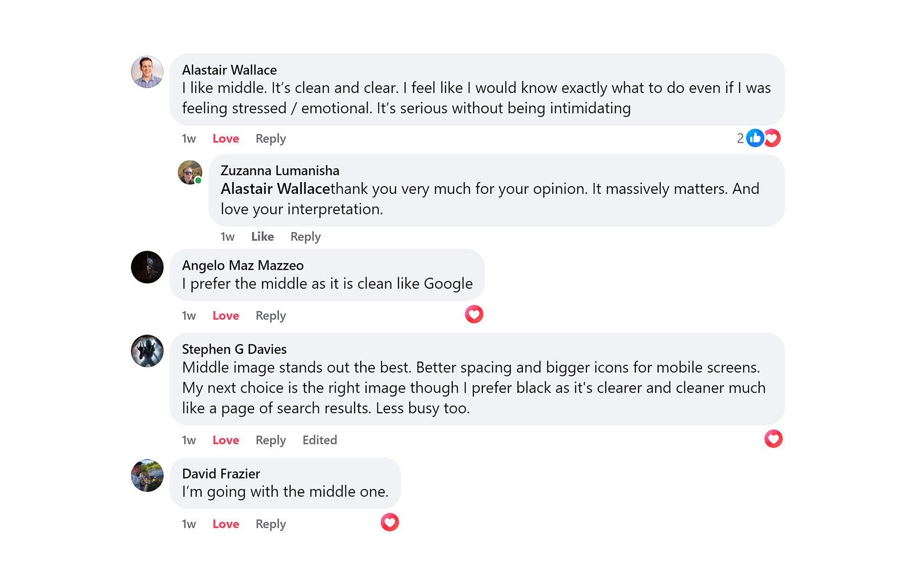View edit history via Edited label
The width and height of the screenshot is (915, 588).
coord(319,440)
